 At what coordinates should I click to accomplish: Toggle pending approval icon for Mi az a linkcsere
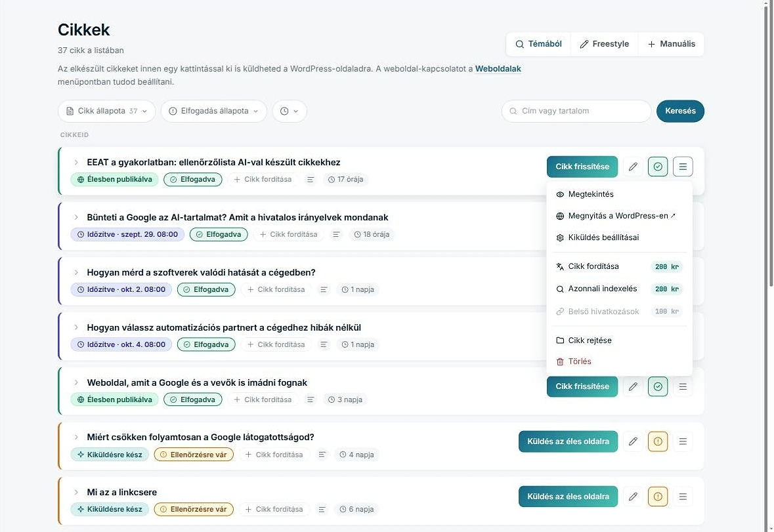click(658, 497)
